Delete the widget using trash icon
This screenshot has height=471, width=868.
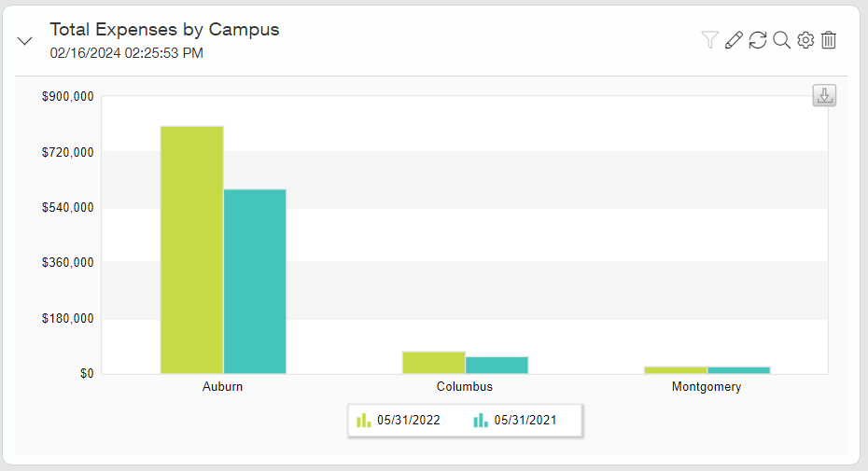829,40
